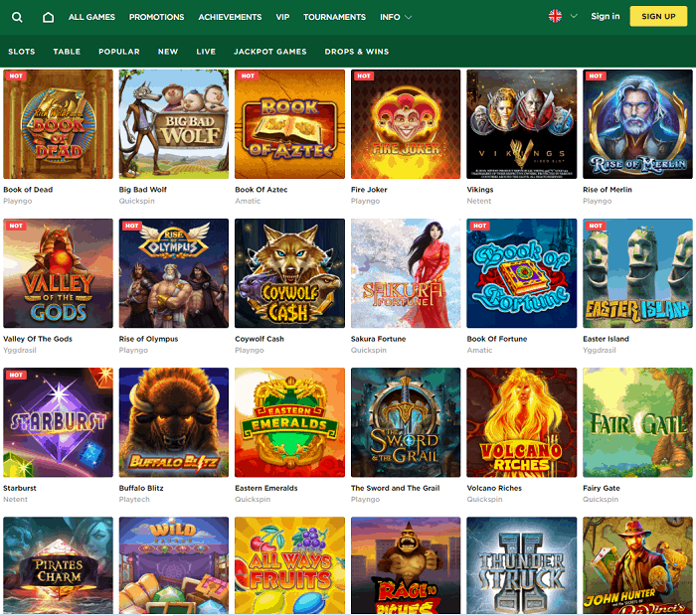This screenshot has height=616, width=696.
Task: Open Easter Island game thumbnail
Action: coord(638,273)
